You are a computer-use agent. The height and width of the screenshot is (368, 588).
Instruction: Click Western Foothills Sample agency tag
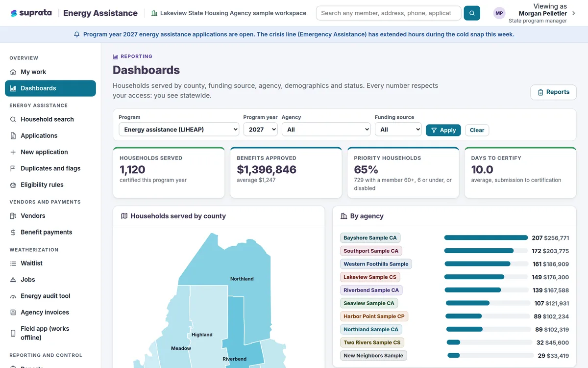pos(376,264)
